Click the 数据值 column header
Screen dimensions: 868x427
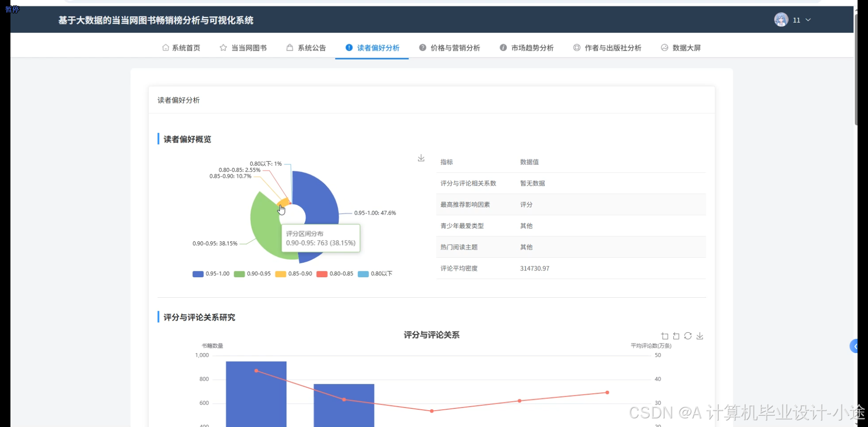pos(529,162)
